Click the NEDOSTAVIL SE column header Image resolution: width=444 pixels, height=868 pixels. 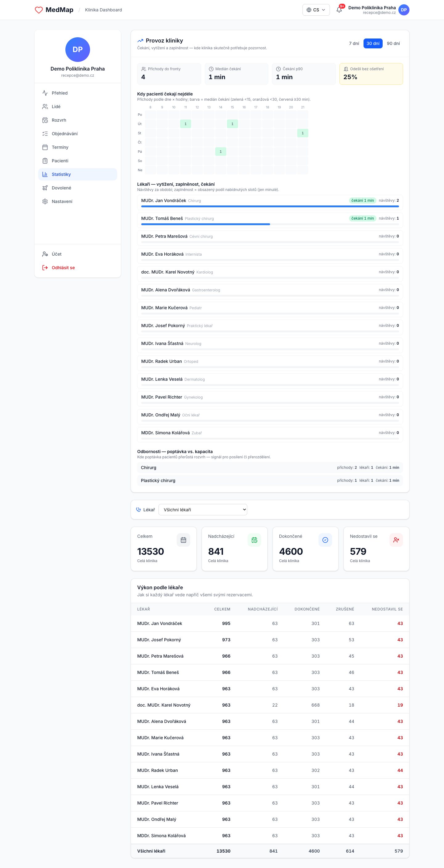[387, 609]
